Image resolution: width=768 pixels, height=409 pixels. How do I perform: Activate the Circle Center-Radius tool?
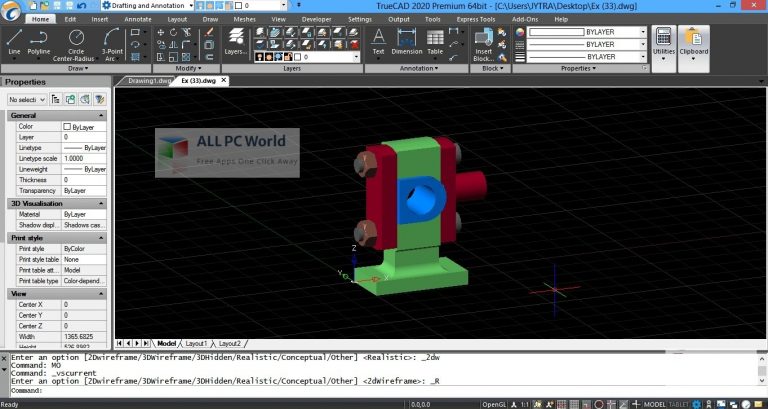tap(76, 42)
